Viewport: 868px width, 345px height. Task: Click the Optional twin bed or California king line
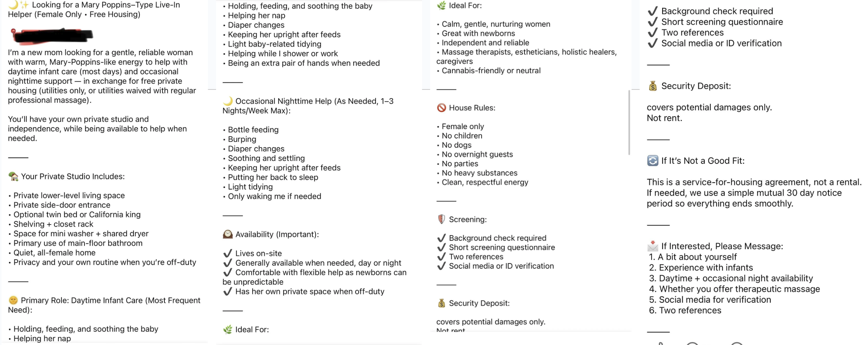(x=74, y=214)
